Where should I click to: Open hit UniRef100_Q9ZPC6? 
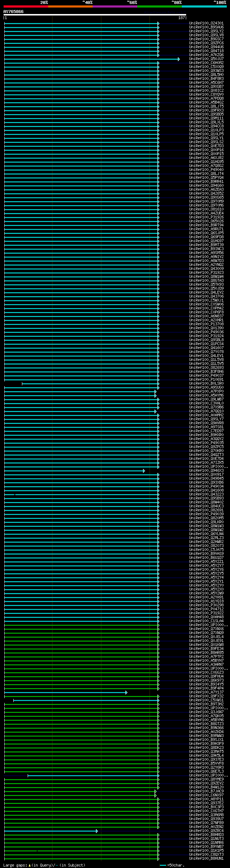[206, 43]
